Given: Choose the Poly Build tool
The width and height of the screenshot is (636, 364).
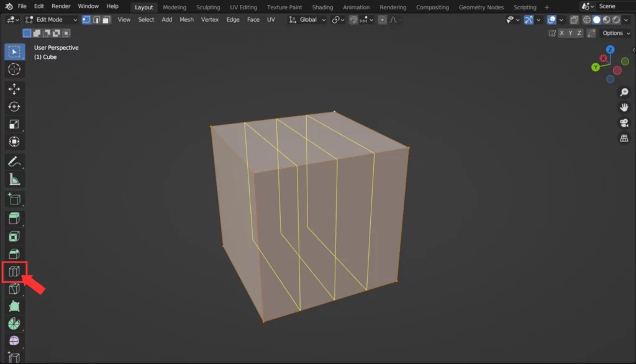Looking at the screenshot, I should (x=14, y=306).
